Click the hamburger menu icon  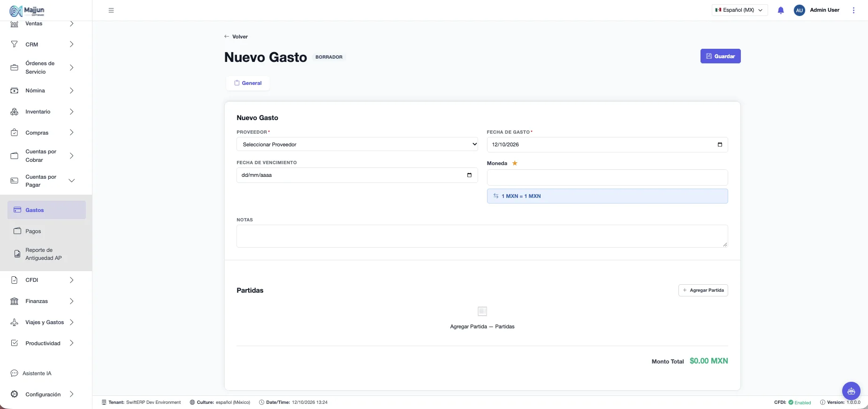coord(111,10)
